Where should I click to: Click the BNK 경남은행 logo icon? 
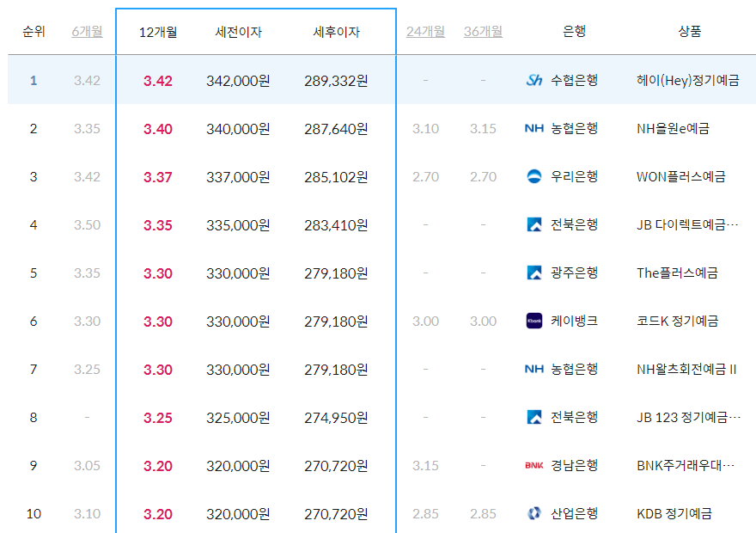[534, 465]
